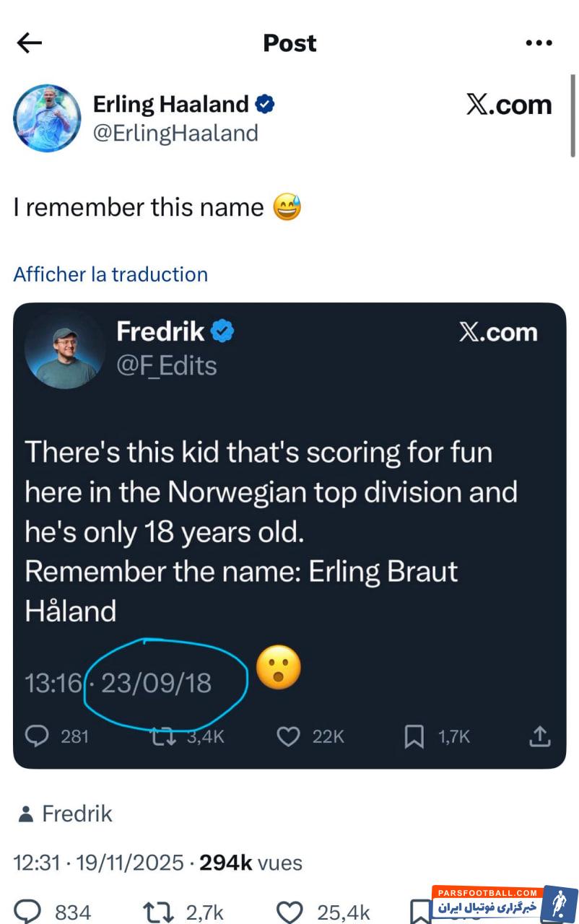Open the three-dot more options menu

click(x=539, y=43)
